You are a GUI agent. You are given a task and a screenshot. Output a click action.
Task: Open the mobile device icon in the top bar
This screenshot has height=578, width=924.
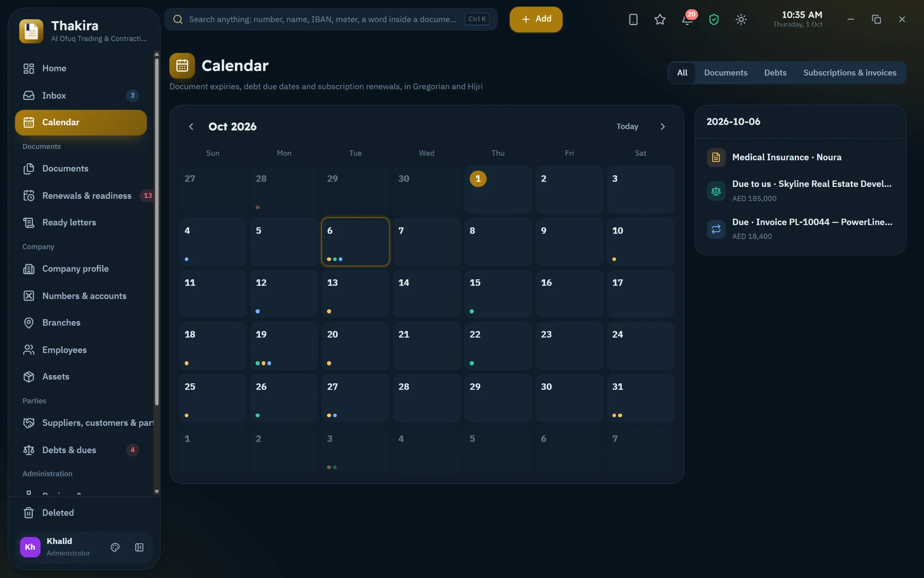click(633, 19)
